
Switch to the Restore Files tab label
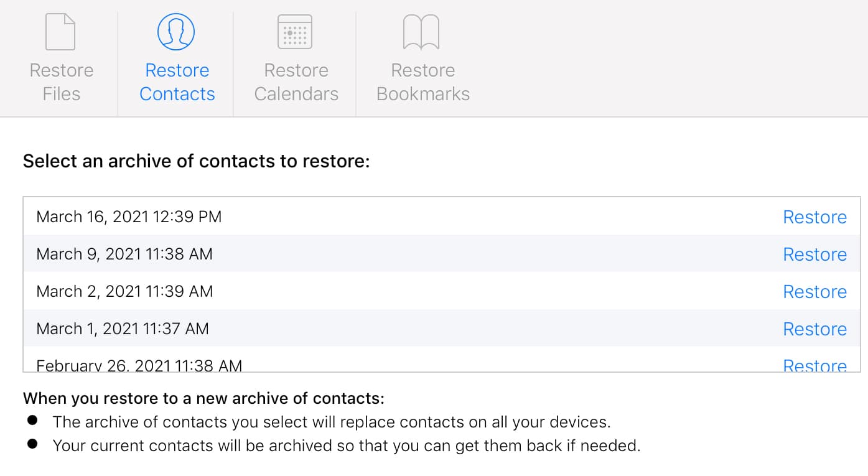(x=62, y=82)
